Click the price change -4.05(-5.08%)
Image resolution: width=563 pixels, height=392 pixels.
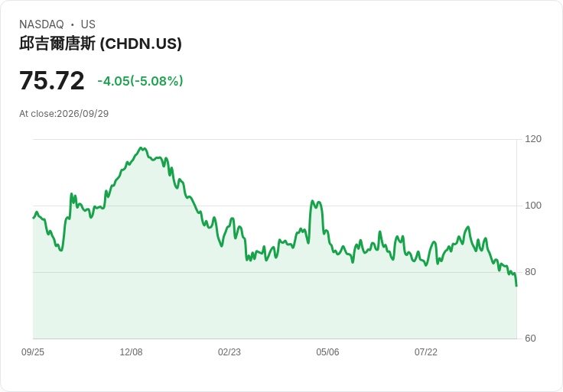pyautogui.click(x=141, y=81)
